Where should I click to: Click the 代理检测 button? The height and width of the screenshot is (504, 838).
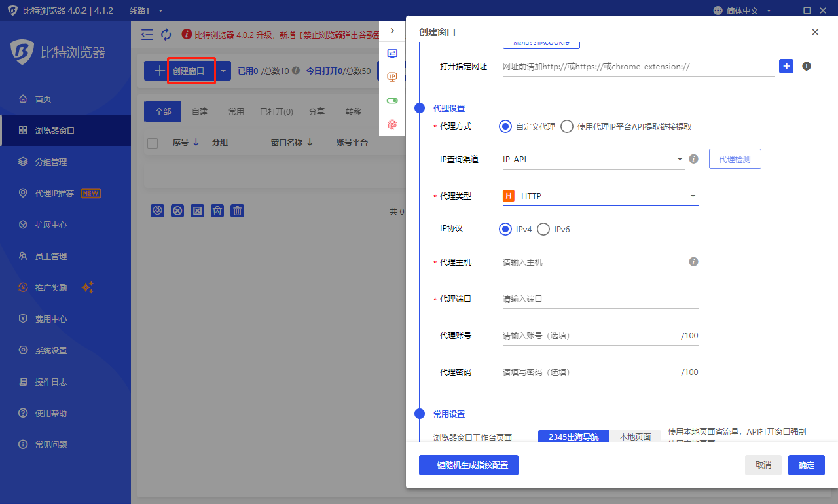pos(735,159)
